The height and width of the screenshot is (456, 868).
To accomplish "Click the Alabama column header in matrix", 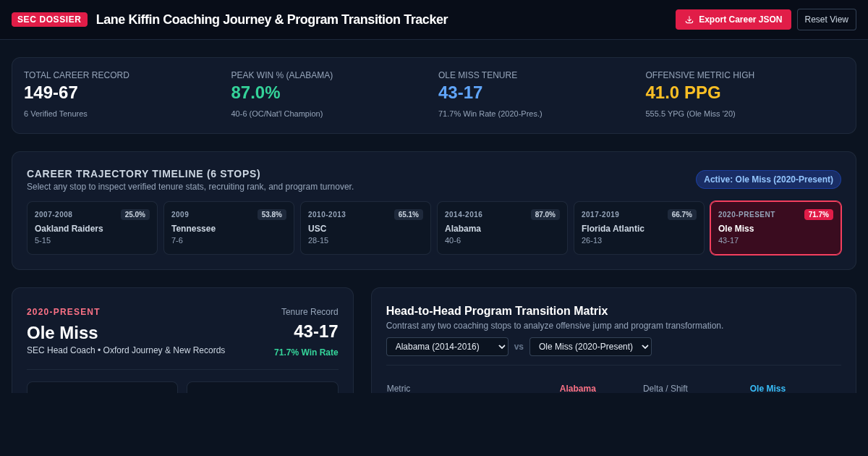I will (577, 389).
